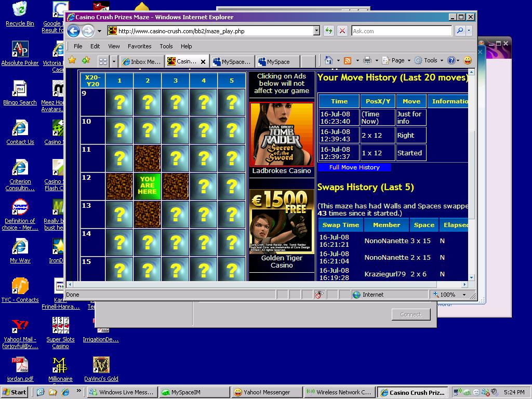Open Recycle Bin desktop icon
The width and height of the screenshot is (532, 399).
point(20,14)
